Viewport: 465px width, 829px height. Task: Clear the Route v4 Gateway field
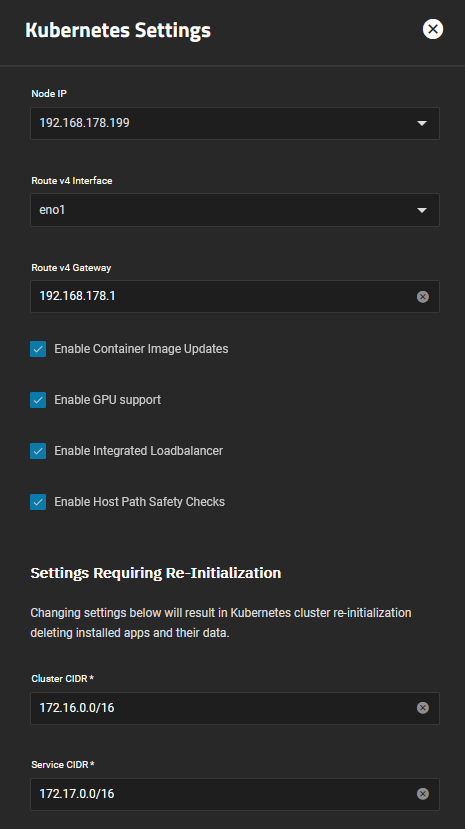coord(423,297)
